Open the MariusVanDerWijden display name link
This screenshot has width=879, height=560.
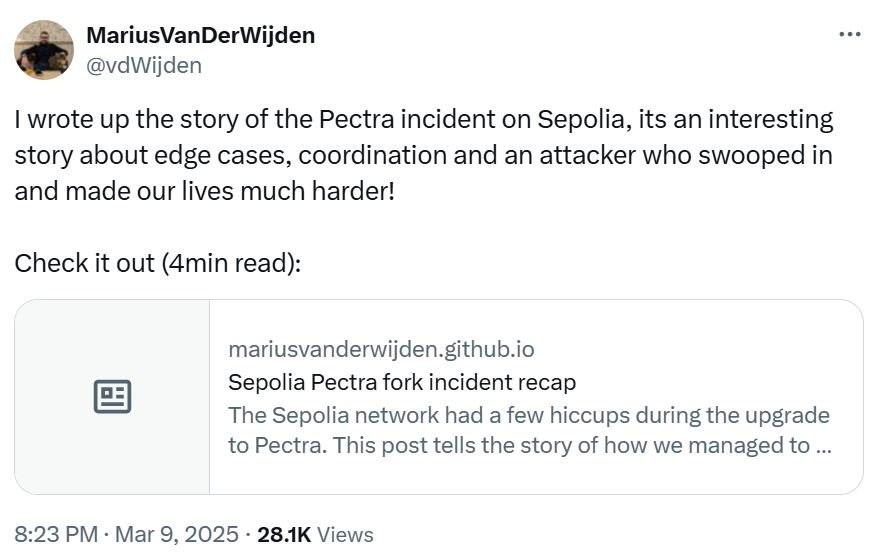pos(201,35)
